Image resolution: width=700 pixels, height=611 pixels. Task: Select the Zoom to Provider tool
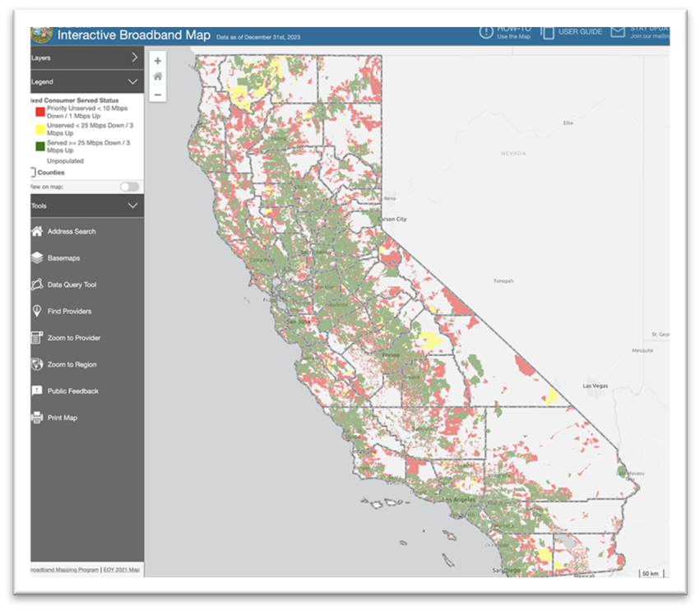[x=73, y=338]
